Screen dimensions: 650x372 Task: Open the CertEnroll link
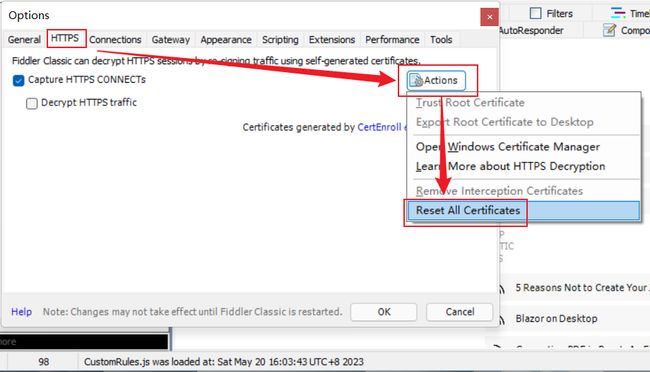tap(379, 127)
